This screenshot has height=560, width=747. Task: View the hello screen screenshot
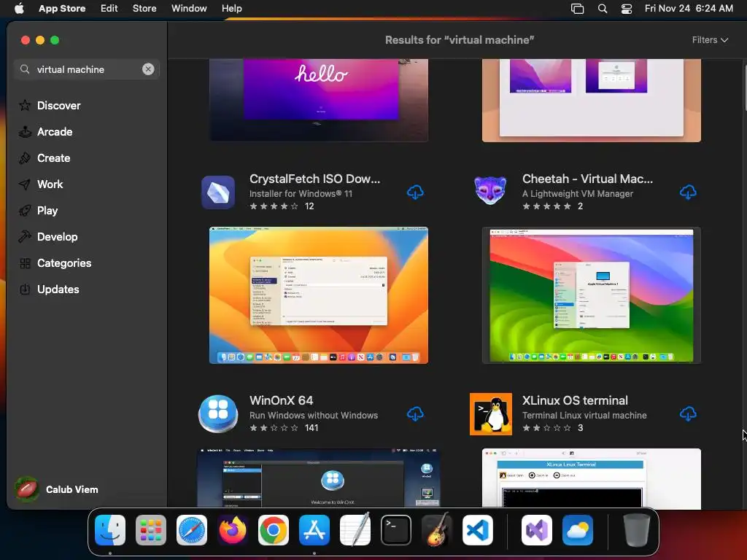coord(319,100)
